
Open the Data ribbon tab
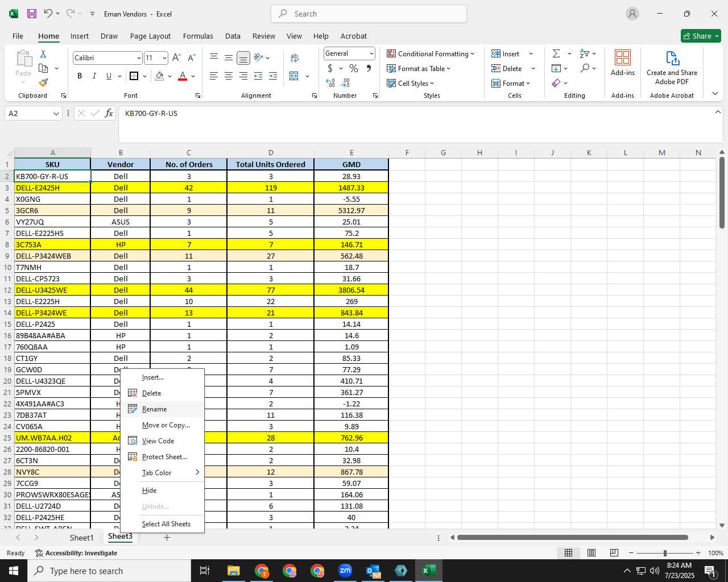tap(233, 36)
